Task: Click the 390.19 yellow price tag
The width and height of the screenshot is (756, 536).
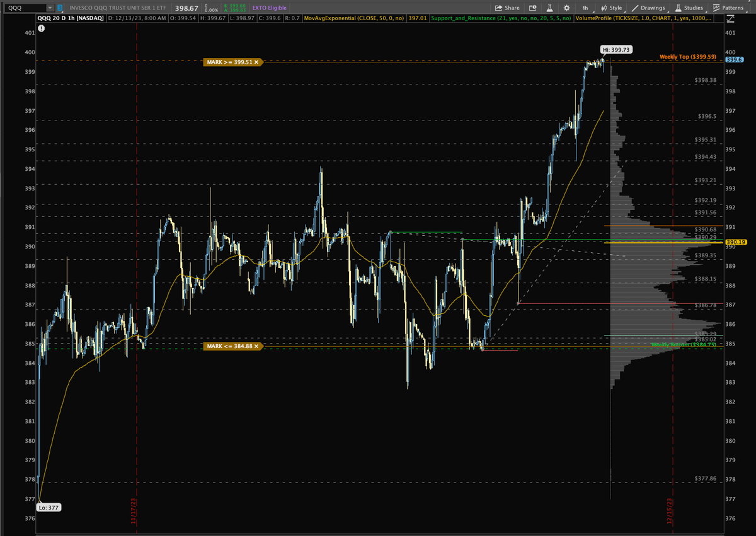Action: point(735,242)
